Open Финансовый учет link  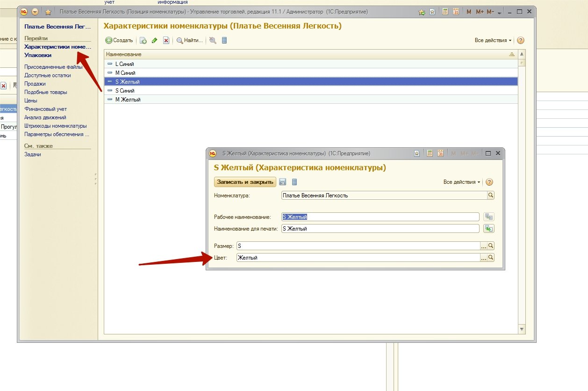pos(45,109)
